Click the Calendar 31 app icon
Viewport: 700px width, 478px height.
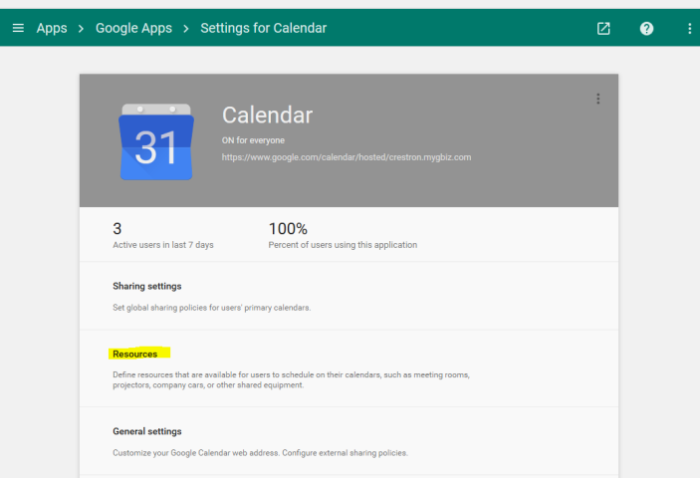(x=156, y=141)
